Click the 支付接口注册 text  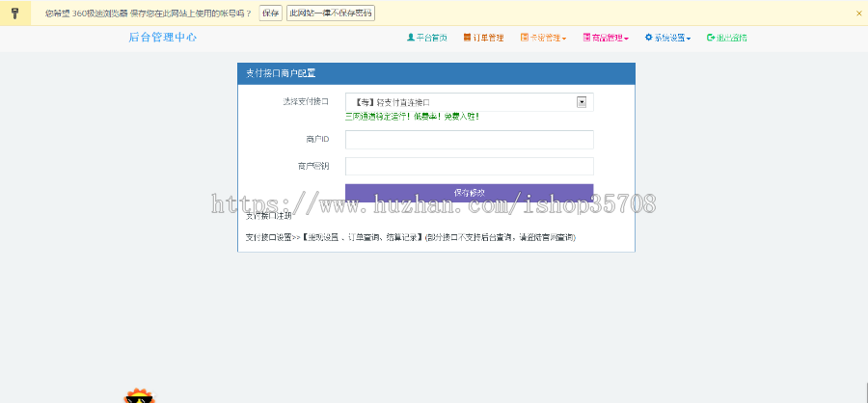click(268, 215)
